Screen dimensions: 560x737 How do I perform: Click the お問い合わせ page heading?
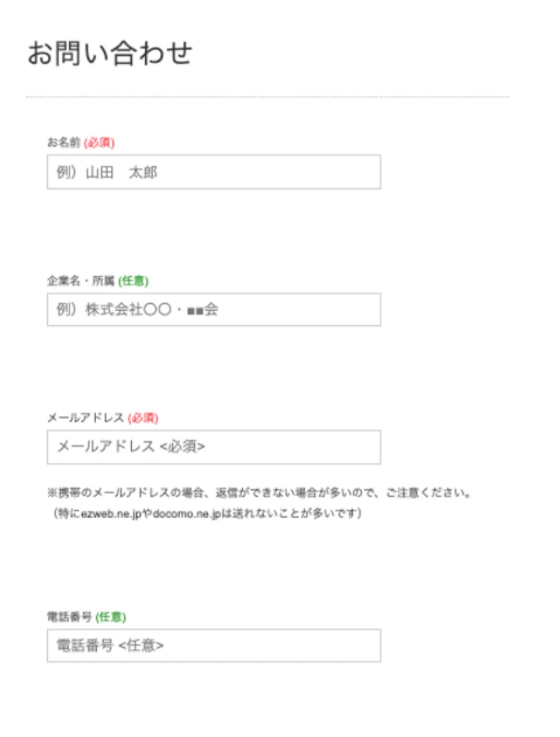click(x=110, y=54)
